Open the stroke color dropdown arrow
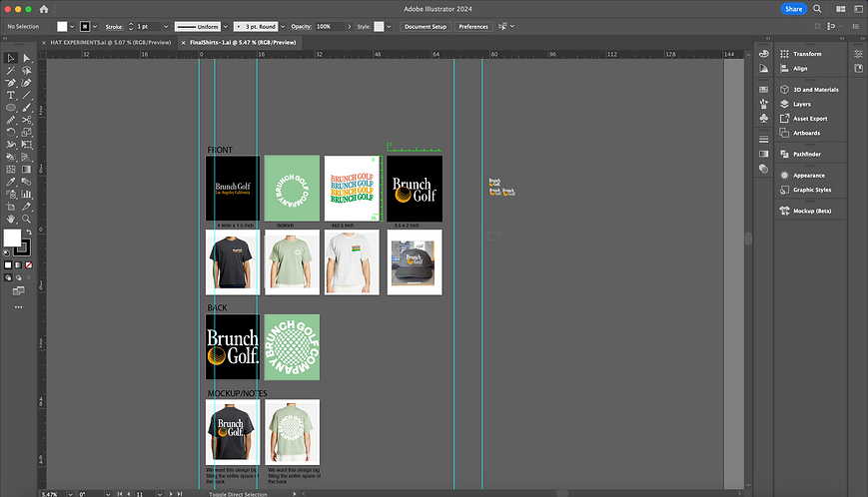The height and width of the screenshot is (497, 868). 95,27
